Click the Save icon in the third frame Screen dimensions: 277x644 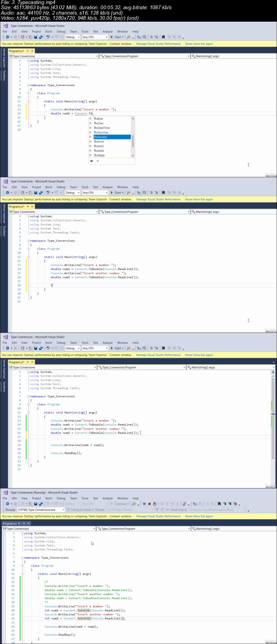tap(35, 348)
